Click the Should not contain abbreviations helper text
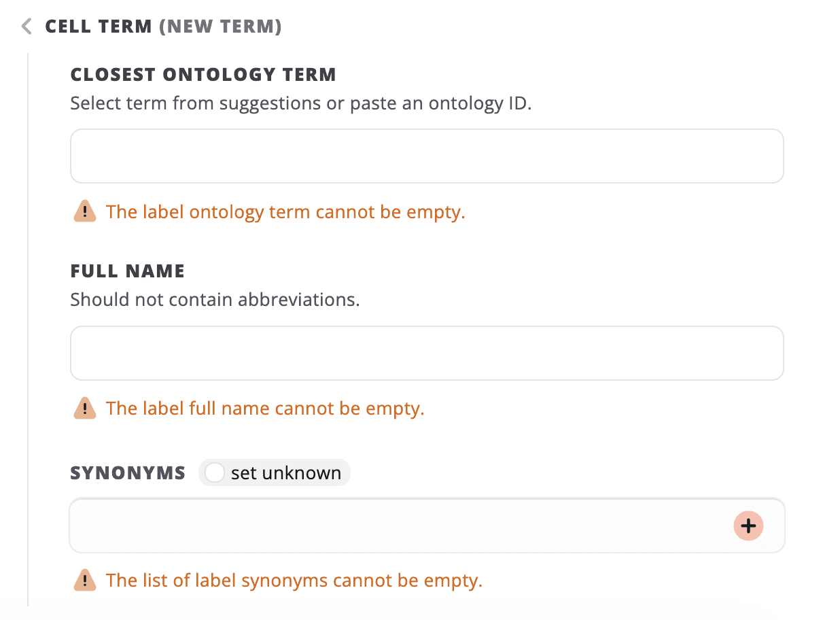The image size is (840, 620). click(x=215, y=299)
